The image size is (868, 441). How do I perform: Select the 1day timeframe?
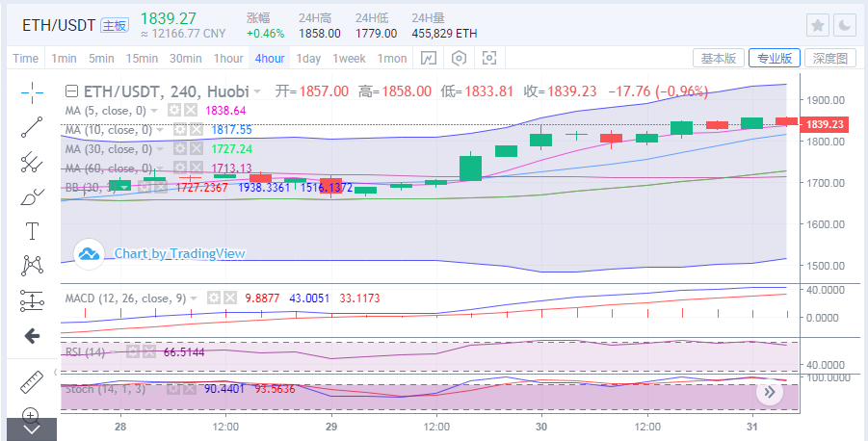point(308,58)
